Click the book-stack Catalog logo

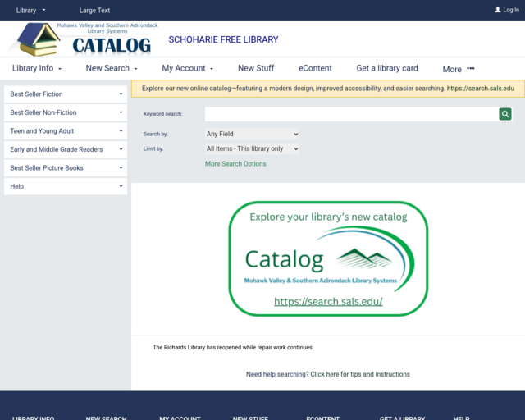(x=84, y=39)
